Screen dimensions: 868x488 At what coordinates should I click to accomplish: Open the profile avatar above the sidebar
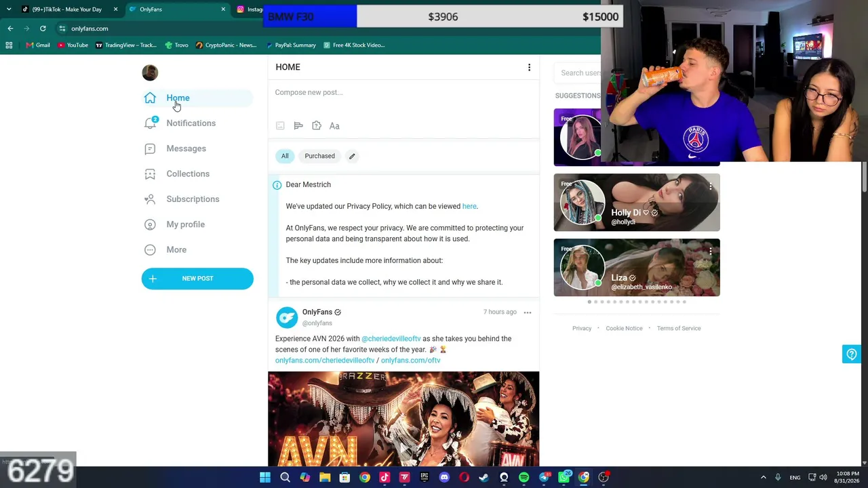coord(150,73)
